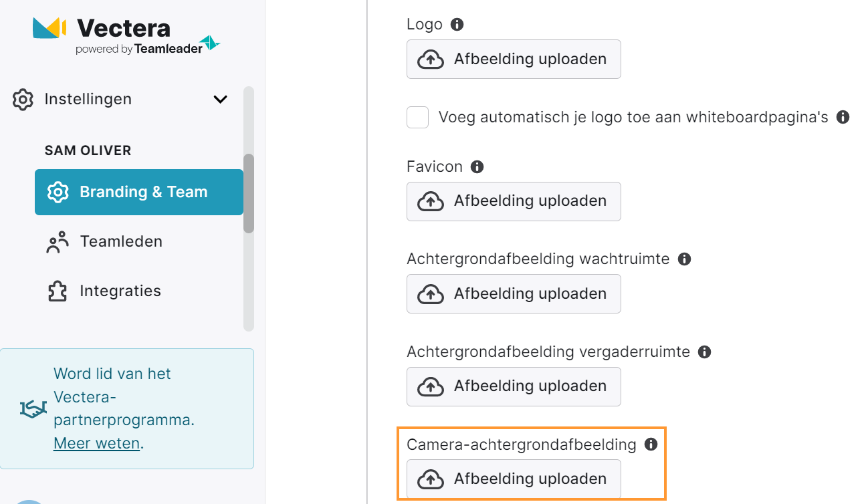Upload an image for the Logo

point(514,59)
